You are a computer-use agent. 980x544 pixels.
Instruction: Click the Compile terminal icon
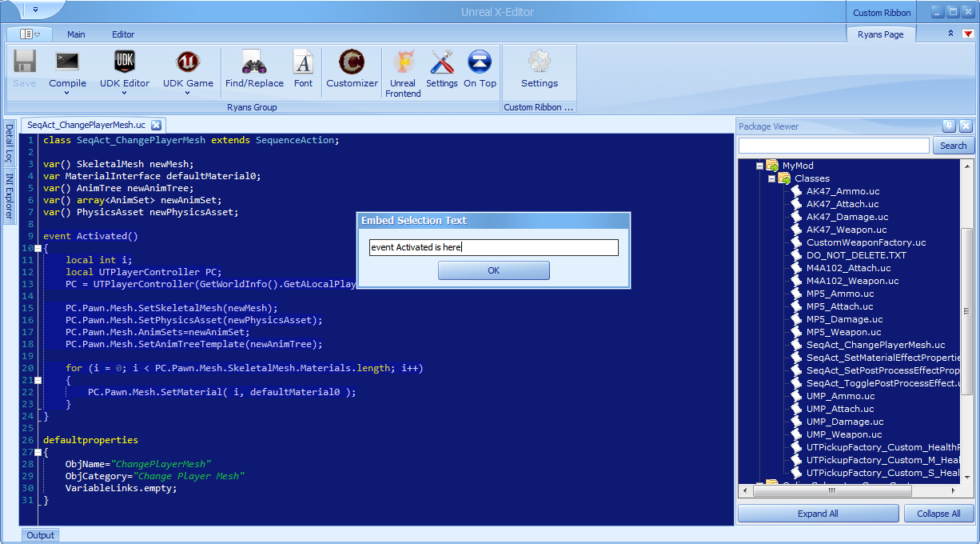(67, 62)
